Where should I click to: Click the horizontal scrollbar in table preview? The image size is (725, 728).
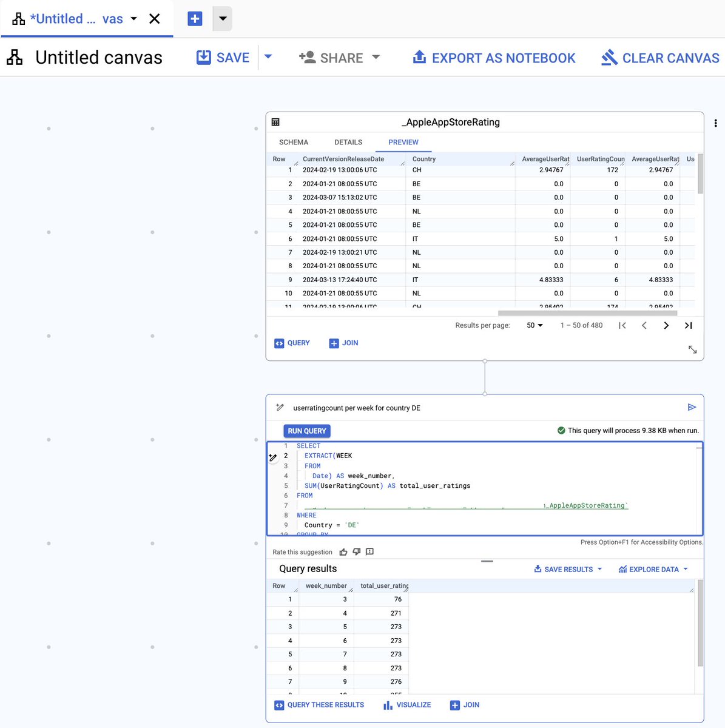click(x=587, y=313)
